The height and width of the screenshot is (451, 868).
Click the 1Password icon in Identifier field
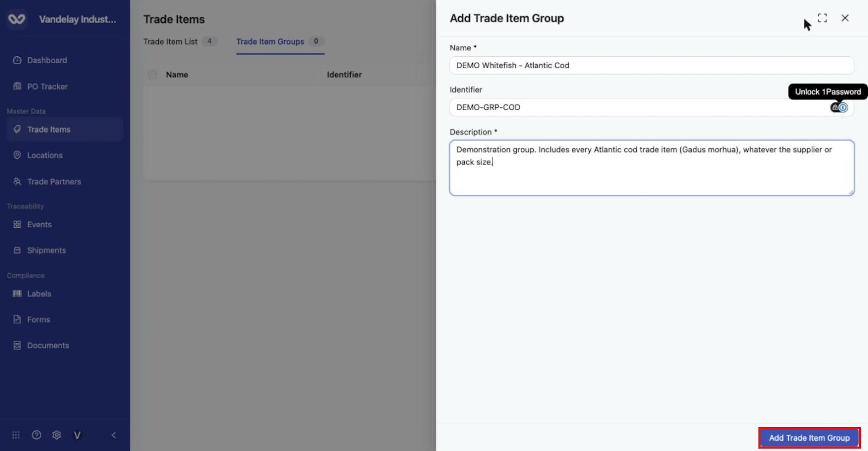pyautogui.click(x=839, y=108)
